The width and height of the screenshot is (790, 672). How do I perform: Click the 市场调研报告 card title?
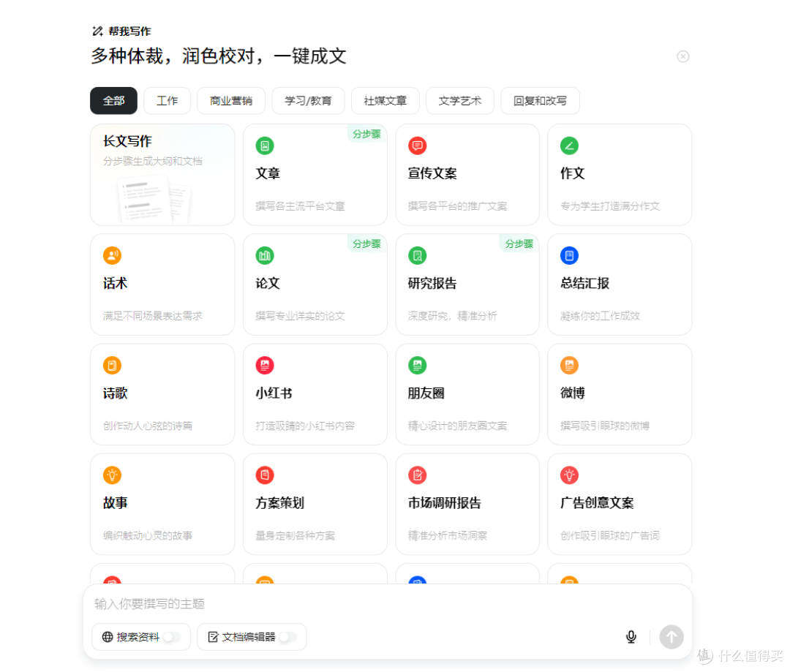point(445,503)
